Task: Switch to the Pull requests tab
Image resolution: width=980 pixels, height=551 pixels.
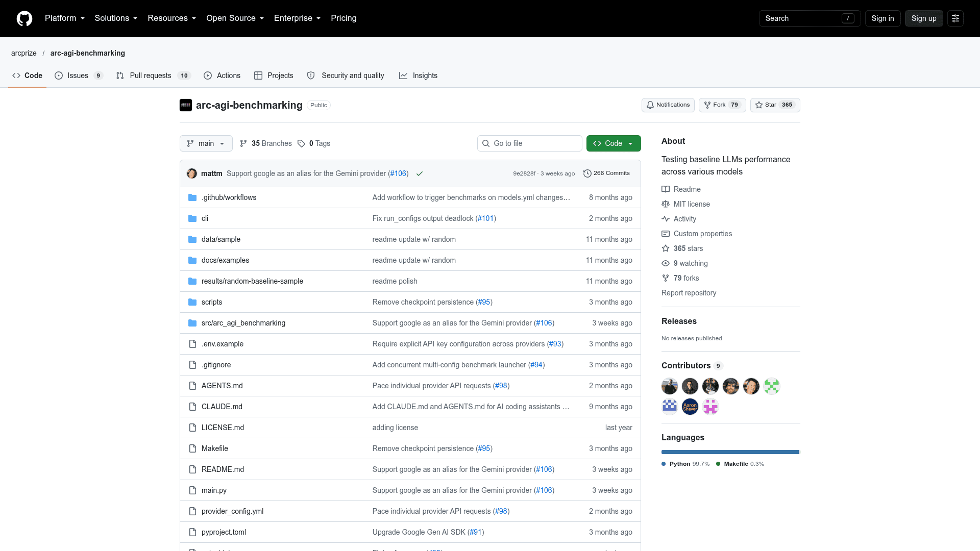Action: tap(153, 76)
